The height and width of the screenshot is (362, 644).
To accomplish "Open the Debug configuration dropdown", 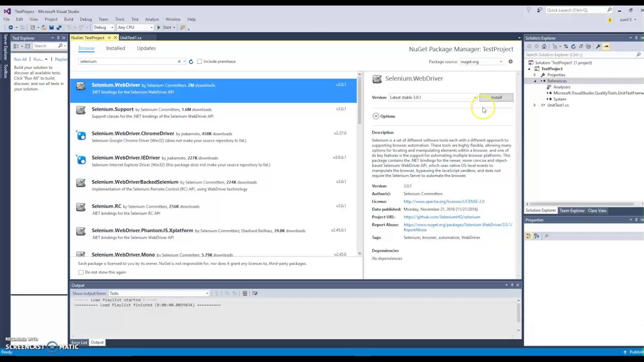I will [x=103, y=27].
